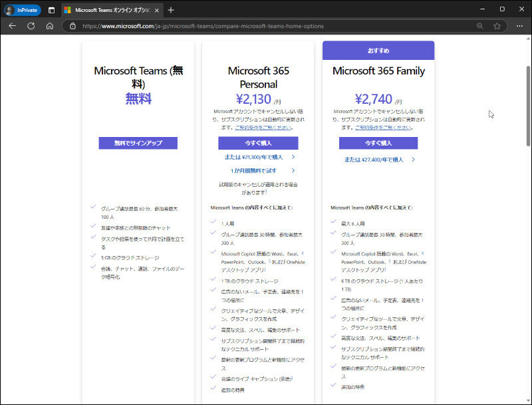Click chevron beside ¥27,400/年で購入
Image resolution: width=532 pixels, height=405 pixels.
pos(413,160)
